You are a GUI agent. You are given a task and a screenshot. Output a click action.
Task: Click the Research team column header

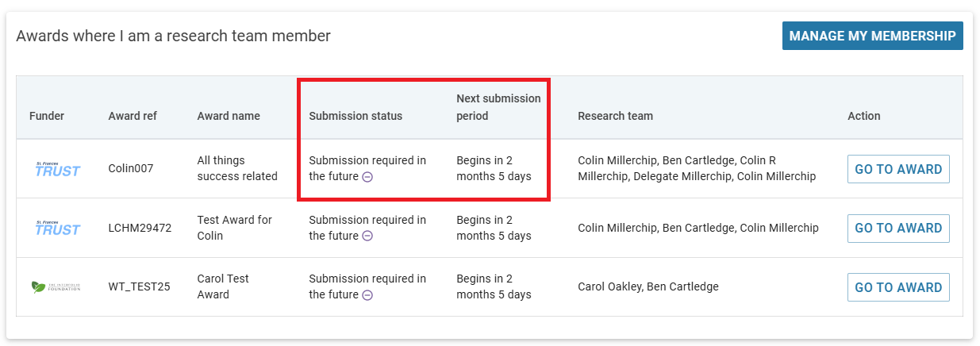(x=616, y=116)
